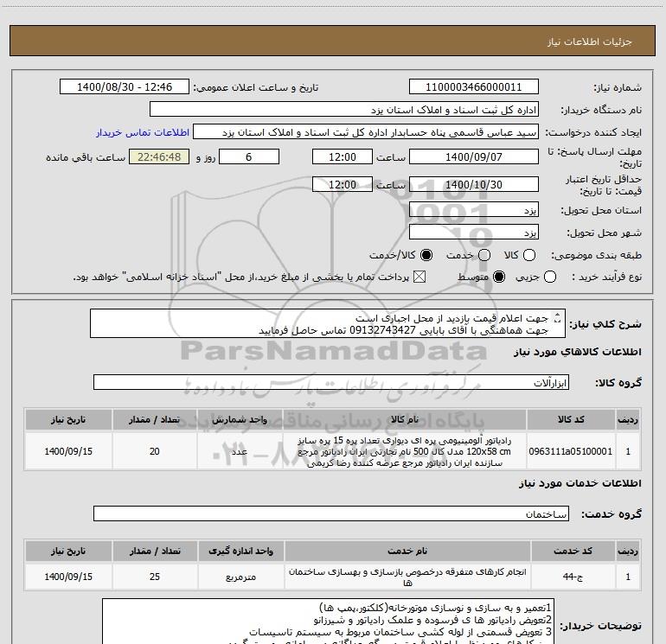Click the aluminum radiator goods name cell

[405, 451]
